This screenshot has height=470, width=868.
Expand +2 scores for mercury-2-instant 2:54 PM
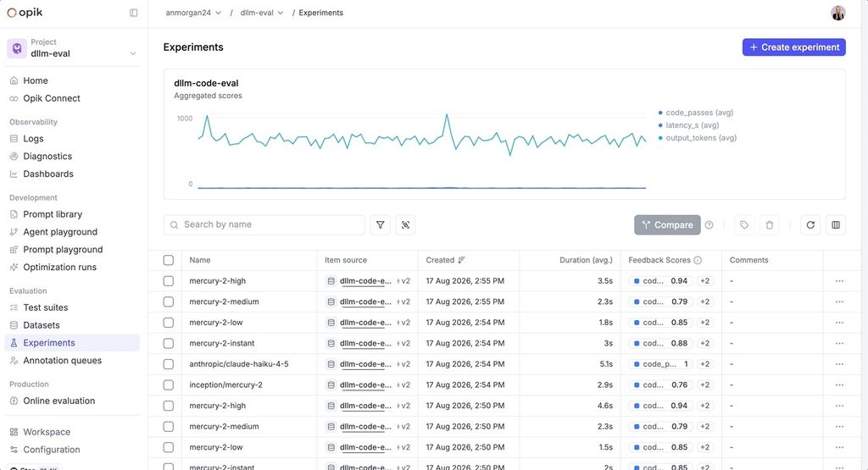704,343
